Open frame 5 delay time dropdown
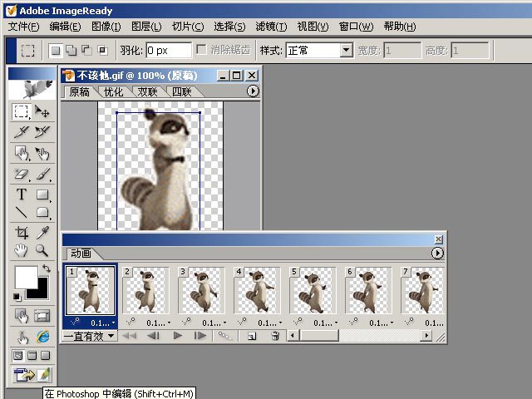The image size is (532, 399). point(325,323)
